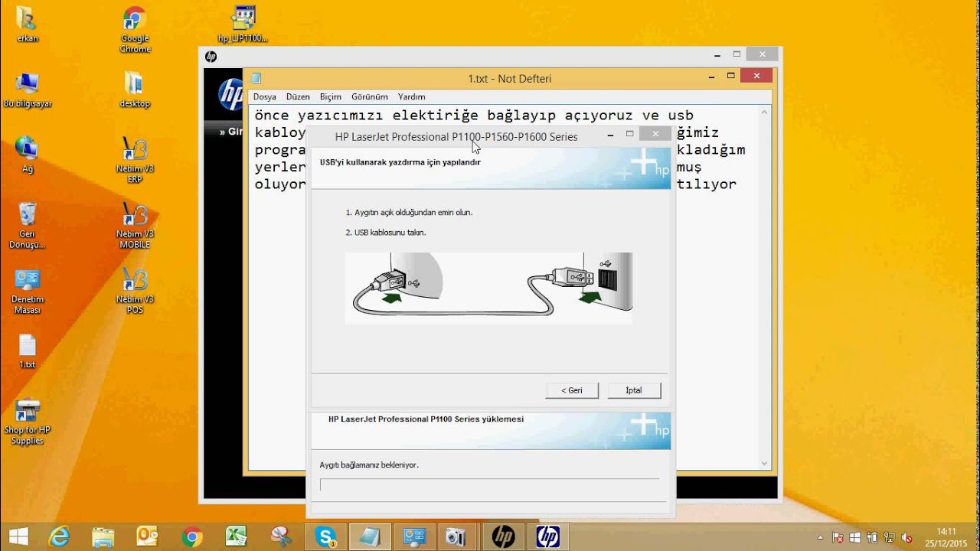Open Denetim Masası desktop icon
This screenshot has width=980, height=551.
tap(27, 292)
